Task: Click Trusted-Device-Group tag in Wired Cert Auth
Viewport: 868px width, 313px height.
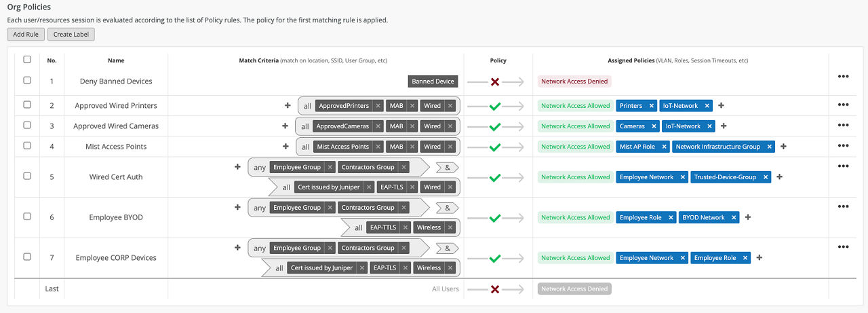Action: [724, 177]
